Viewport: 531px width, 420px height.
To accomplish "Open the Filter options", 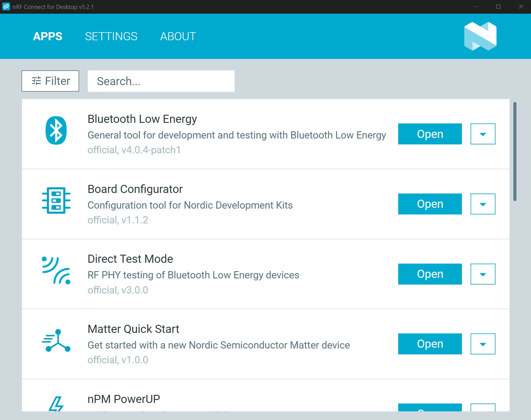I will pyautogui.click(x=50, y=81).
